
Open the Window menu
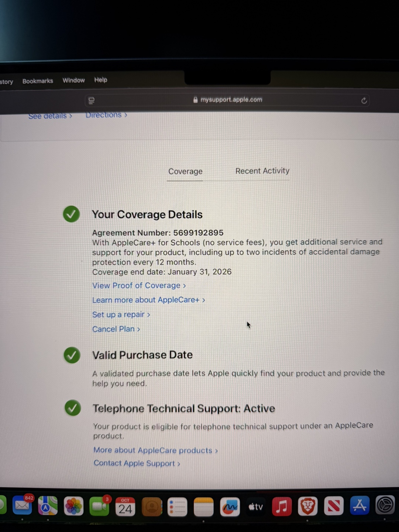(x=74, y=80)
